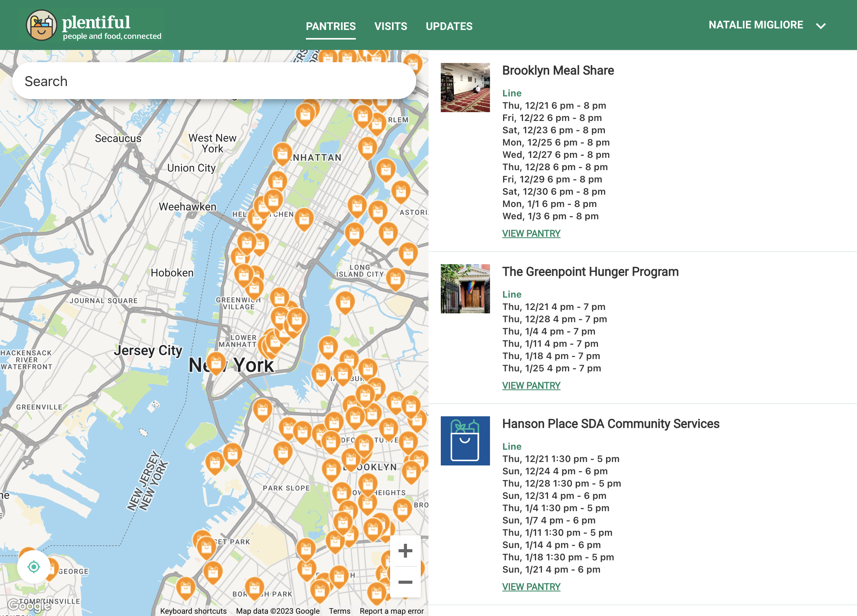Screen dimensions: 857x616
Task: Switch to the Visits tab
Action: [x=390, y=26]
